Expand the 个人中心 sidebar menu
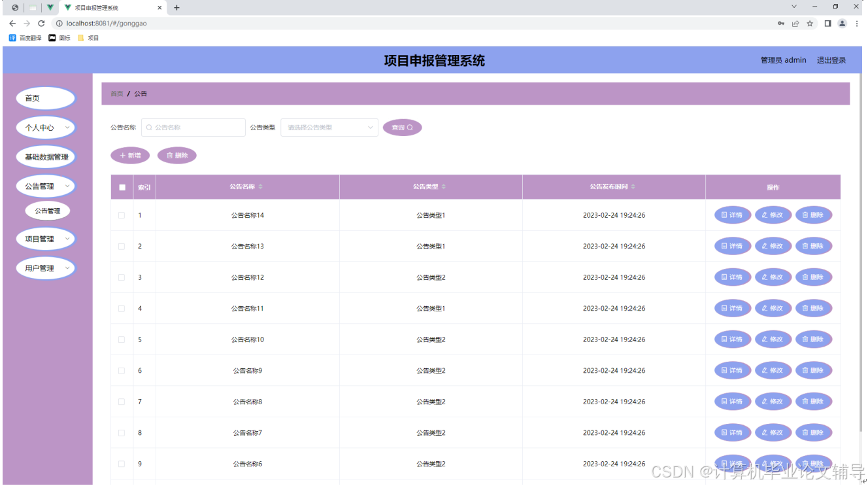This screenshot has height=486, width=868. coord(45,127)
